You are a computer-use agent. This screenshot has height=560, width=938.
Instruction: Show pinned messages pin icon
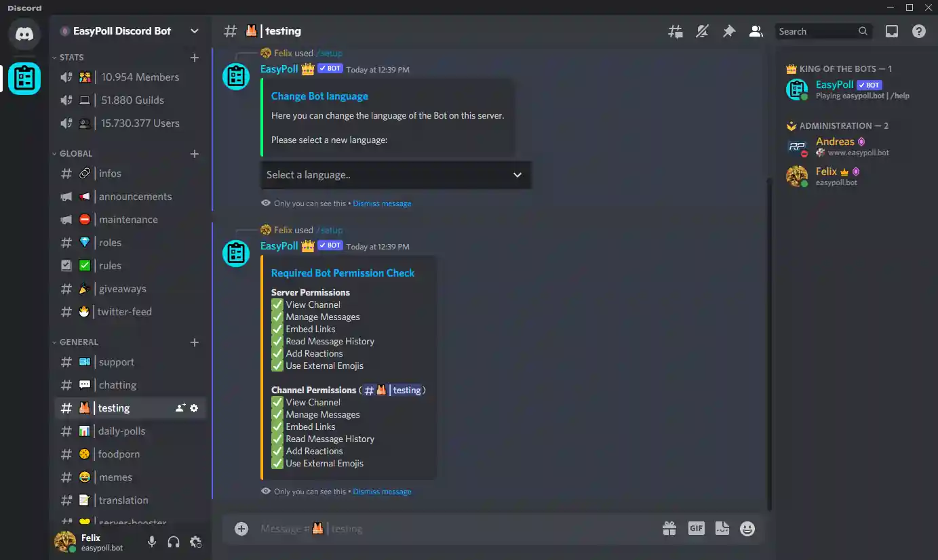[x=729, y=31]
